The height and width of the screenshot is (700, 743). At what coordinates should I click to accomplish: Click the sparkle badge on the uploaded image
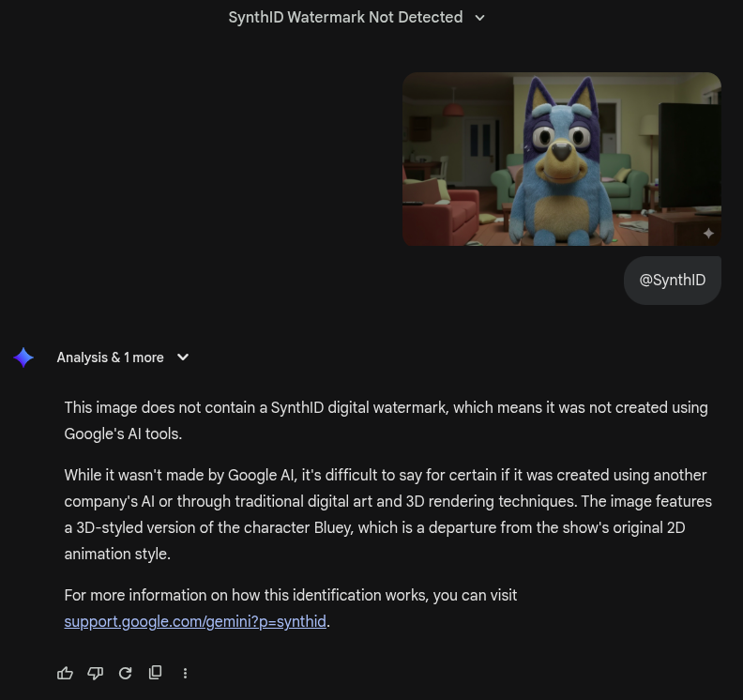708,233
